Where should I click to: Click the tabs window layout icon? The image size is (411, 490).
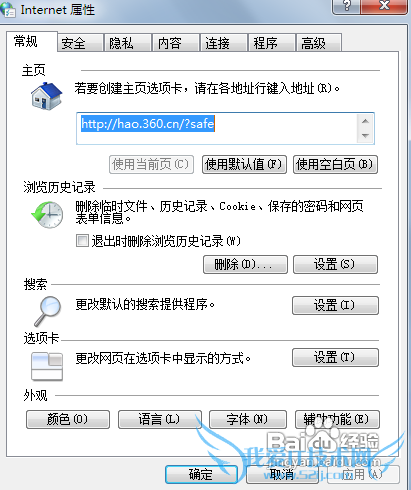click(47, 366)
